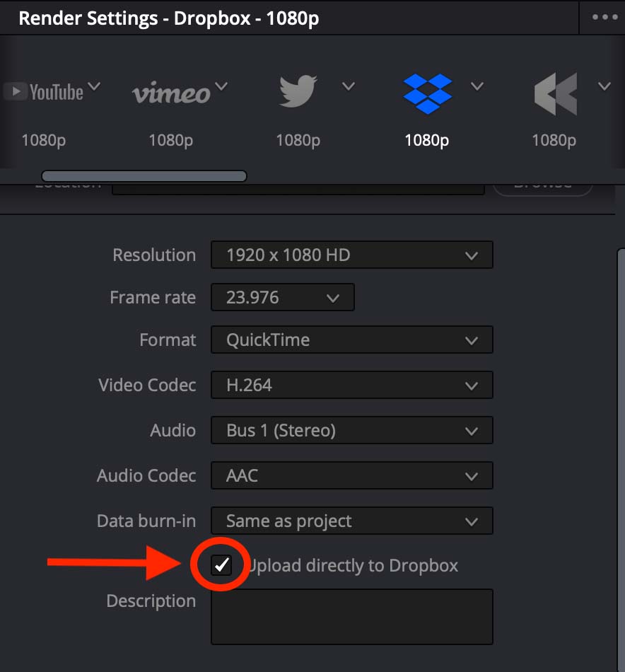Open the Format QuickTime dropdown

[351, 340]
